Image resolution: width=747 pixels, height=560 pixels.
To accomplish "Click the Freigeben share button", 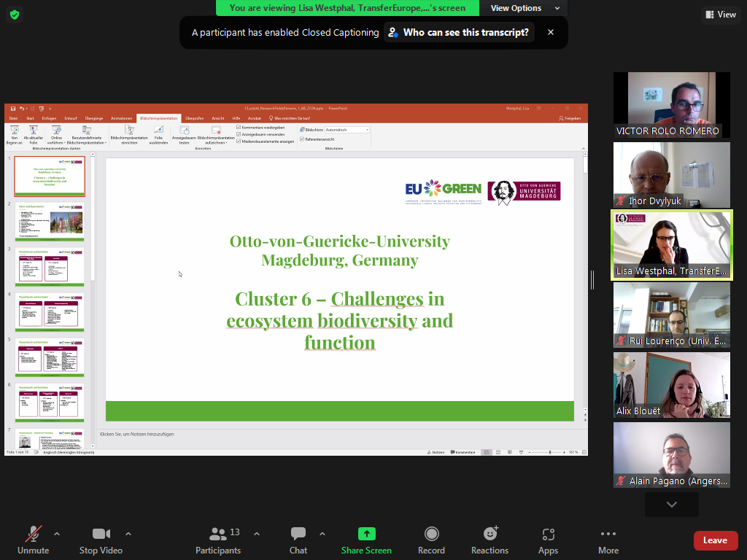I will pos(570,118).
